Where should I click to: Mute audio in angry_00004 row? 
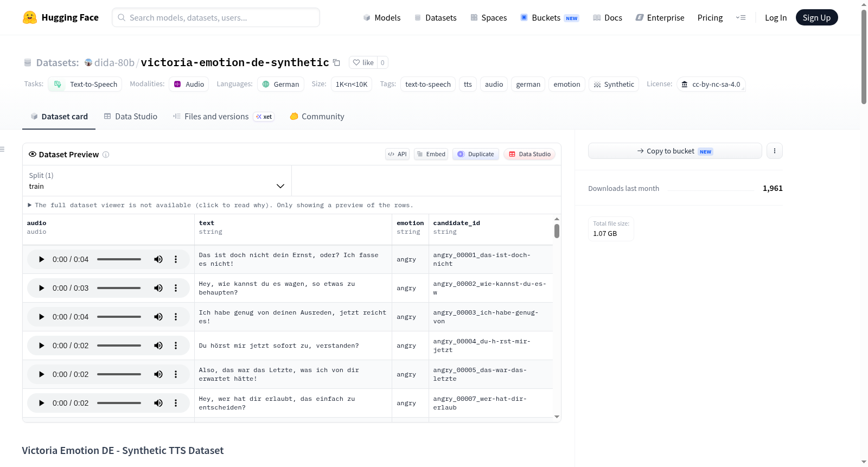158,346
